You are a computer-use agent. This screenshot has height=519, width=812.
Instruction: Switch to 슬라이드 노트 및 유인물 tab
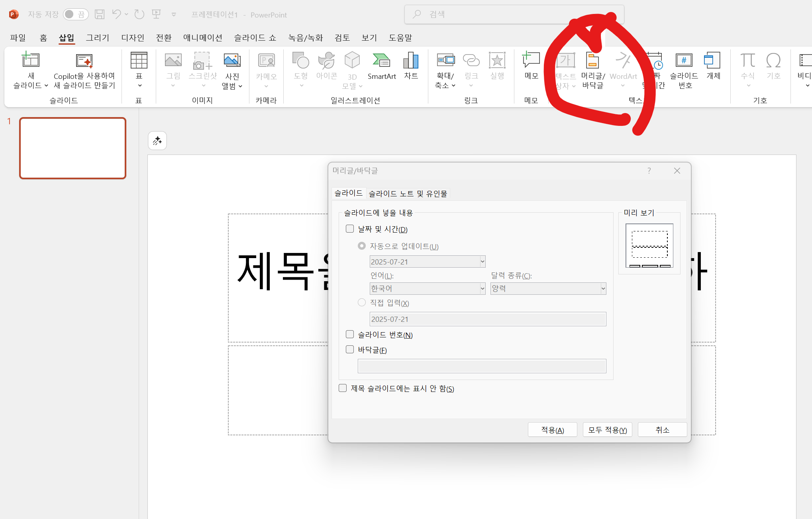(x=408, y=194)
